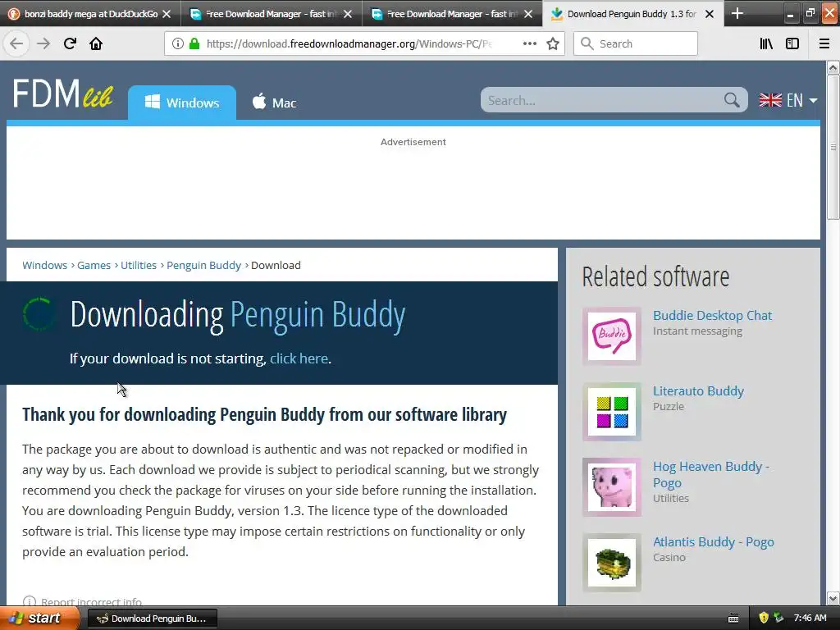Click the FDMlib logo
Screen dimensions: 840x630
[x=62, y=94]
